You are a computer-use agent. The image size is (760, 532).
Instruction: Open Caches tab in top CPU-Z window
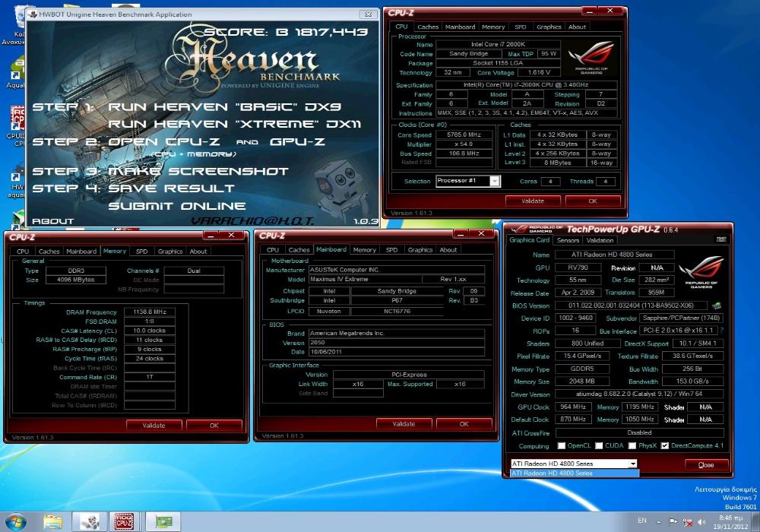point(427,27)
